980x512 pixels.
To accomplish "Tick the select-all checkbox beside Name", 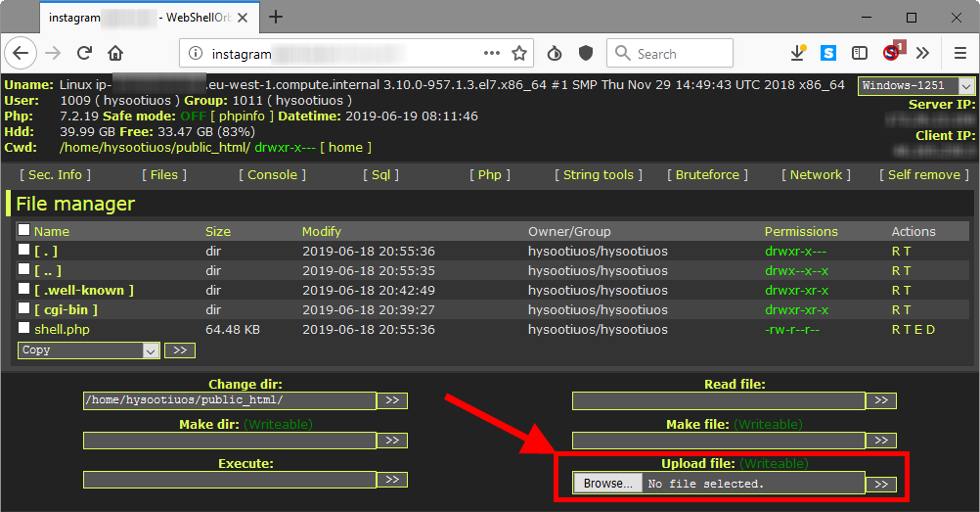I will [23, 230].
